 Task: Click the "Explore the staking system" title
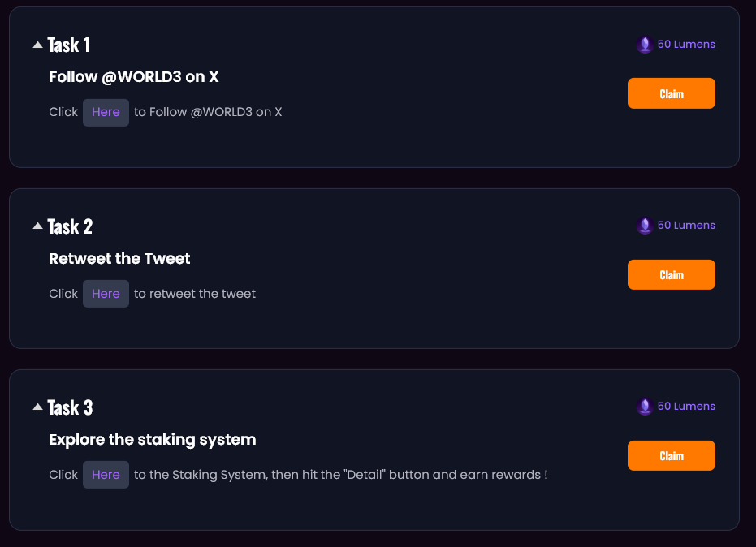(x=152, y=440)
